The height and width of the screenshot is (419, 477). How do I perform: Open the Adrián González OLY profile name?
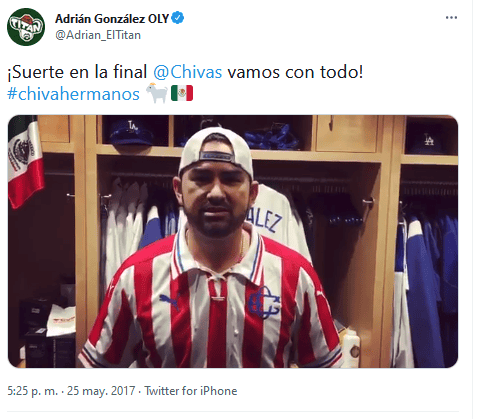(x=112, y=19)
